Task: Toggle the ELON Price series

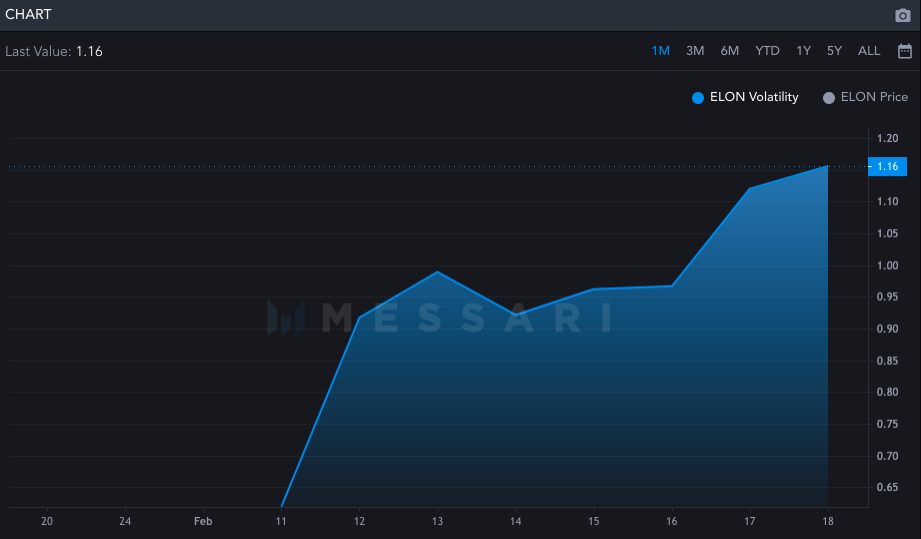Action: [x=865, y=97]
